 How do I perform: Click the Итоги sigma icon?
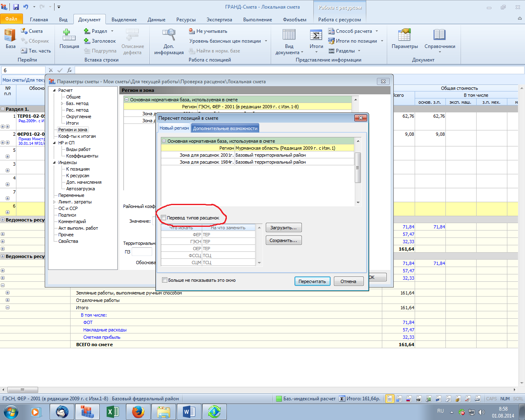coord(316,36)
